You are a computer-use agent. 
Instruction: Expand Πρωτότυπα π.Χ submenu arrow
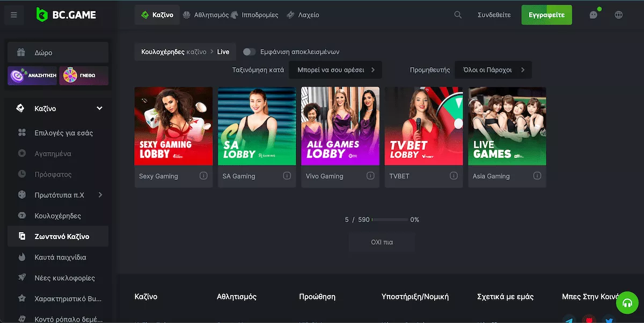point(100,195)
